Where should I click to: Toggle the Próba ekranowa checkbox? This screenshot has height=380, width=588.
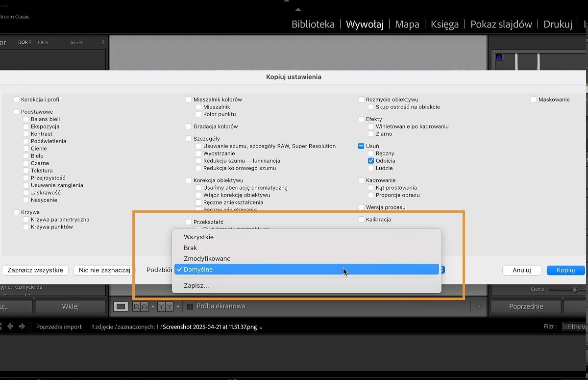coord(190,306)
